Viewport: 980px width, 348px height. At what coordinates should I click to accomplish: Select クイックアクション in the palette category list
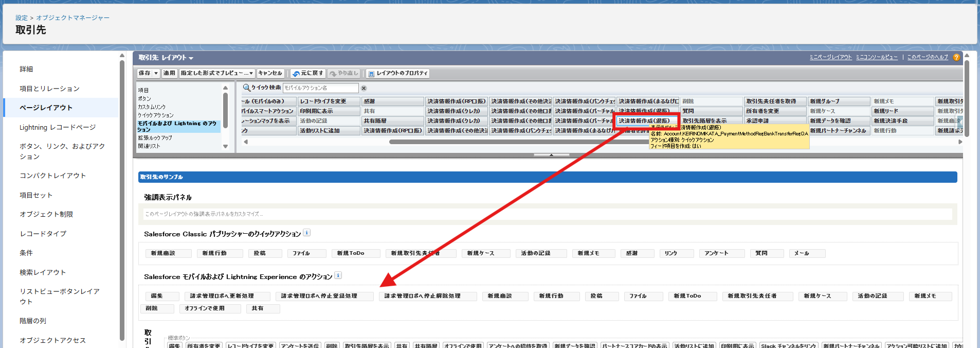pos(155,115)
